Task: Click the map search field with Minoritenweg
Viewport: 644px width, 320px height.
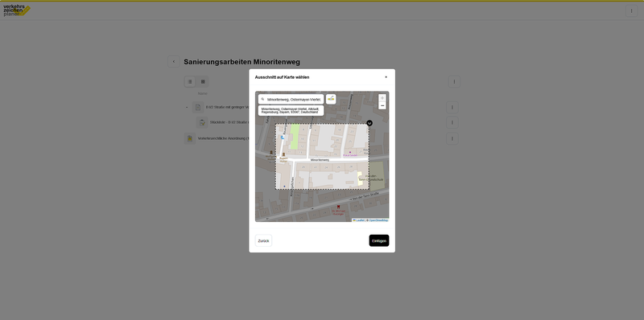Action: (x=291, y=99)
